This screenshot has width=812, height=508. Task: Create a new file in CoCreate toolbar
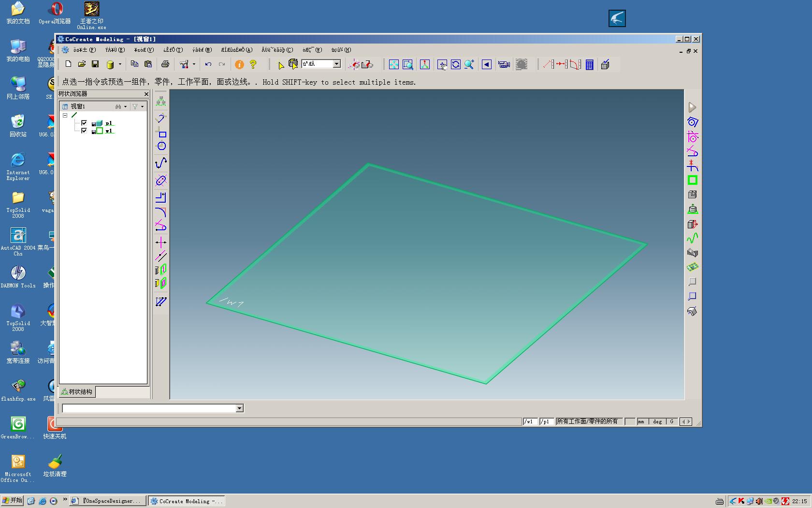(68, 64)
